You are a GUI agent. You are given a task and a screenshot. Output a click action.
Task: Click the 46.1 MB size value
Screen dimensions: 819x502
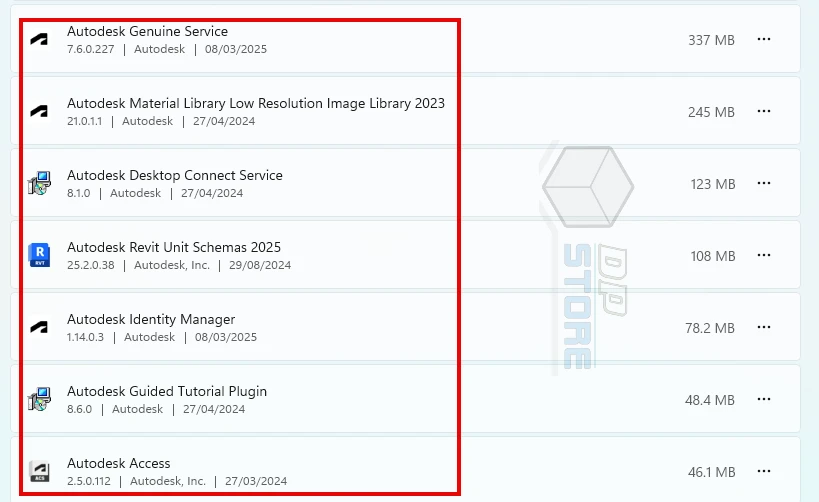711,473
